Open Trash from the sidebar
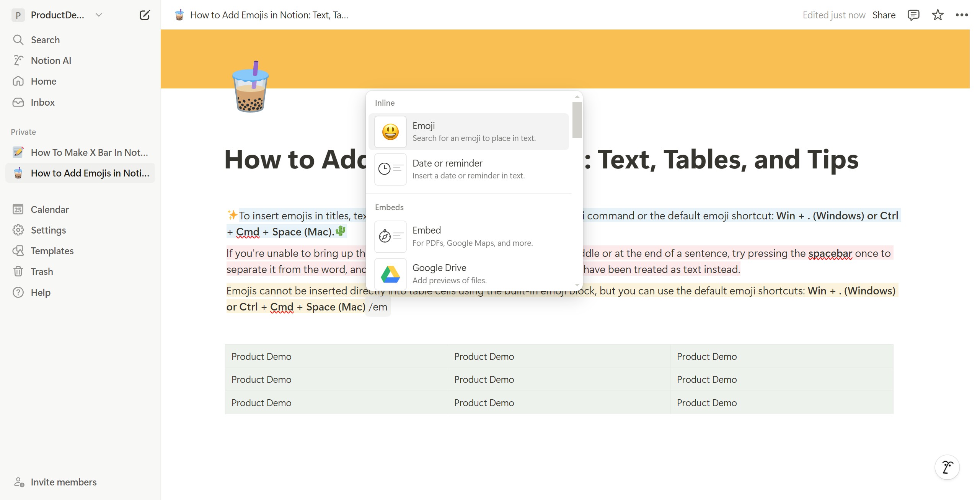This screenshot has width=980, height=500. (x=80, y=271)
